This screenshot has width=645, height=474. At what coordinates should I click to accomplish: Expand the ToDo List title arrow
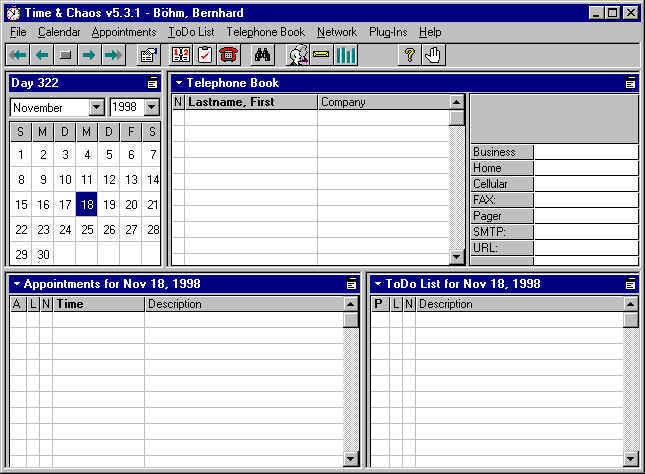(378, 283)
